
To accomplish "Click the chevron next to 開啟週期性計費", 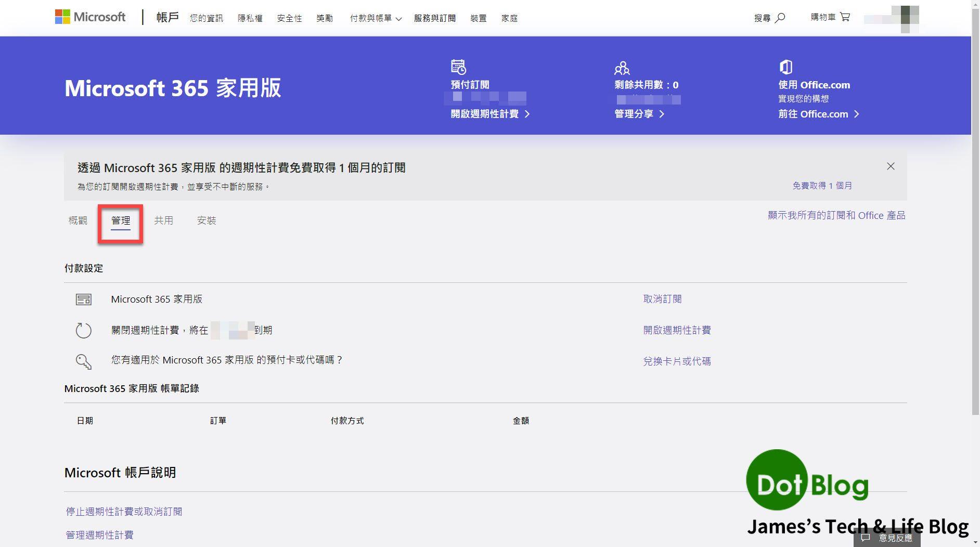I will point(527,114).
